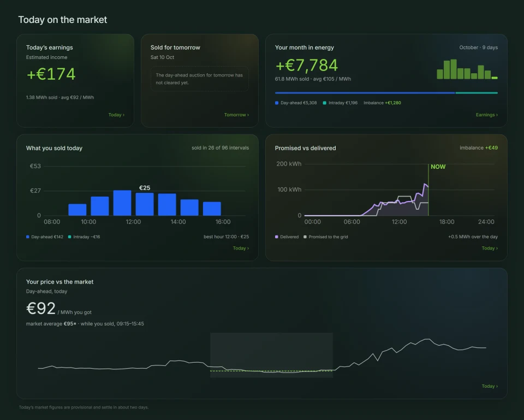Open Today link in Promised vs delivered card
The width and height of the screenshot is (524, 420).
[490, 248]
